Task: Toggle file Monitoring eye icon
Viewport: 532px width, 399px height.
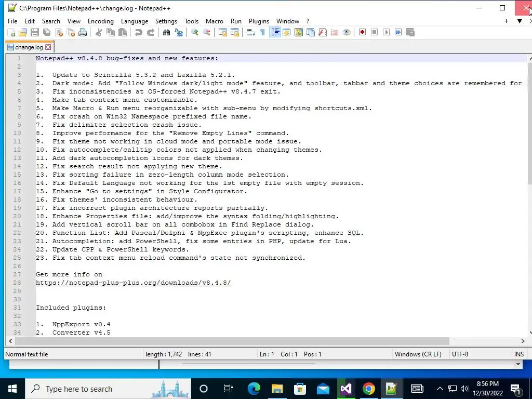Action: click(x=347, y=33)
